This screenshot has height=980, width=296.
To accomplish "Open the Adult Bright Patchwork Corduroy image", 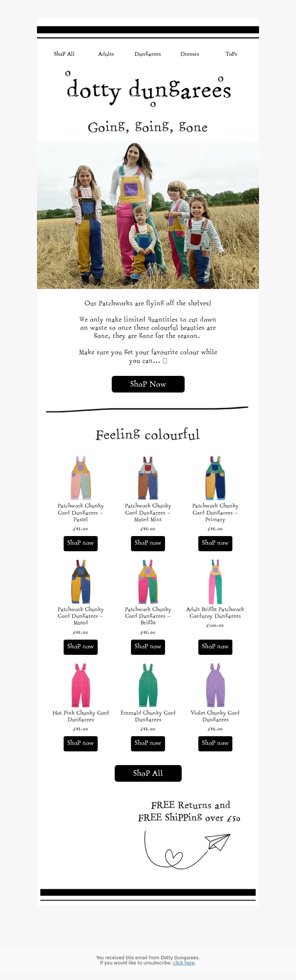I will pos(215,581).
